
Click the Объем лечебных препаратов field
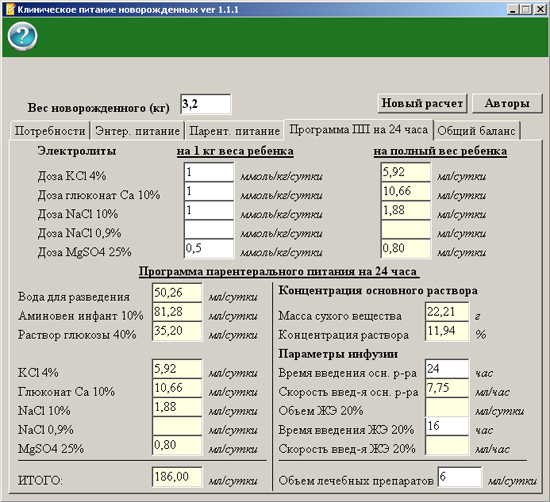[x=460, y=477]
